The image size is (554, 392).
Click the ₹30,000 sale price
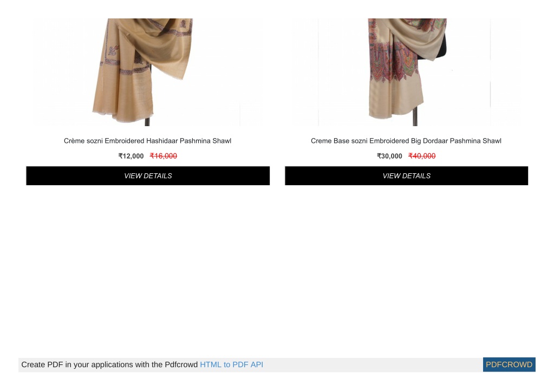(x=389, y=156)
